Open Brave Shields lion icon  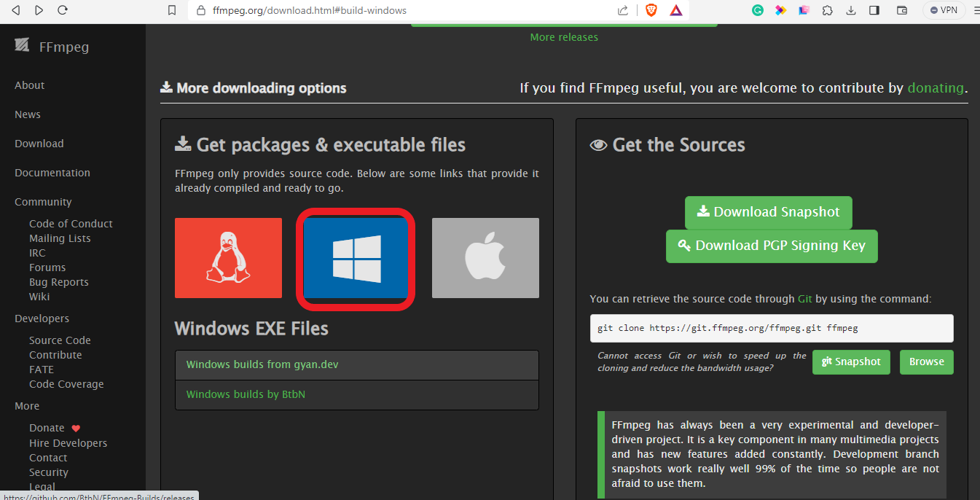tap(651, 10)
